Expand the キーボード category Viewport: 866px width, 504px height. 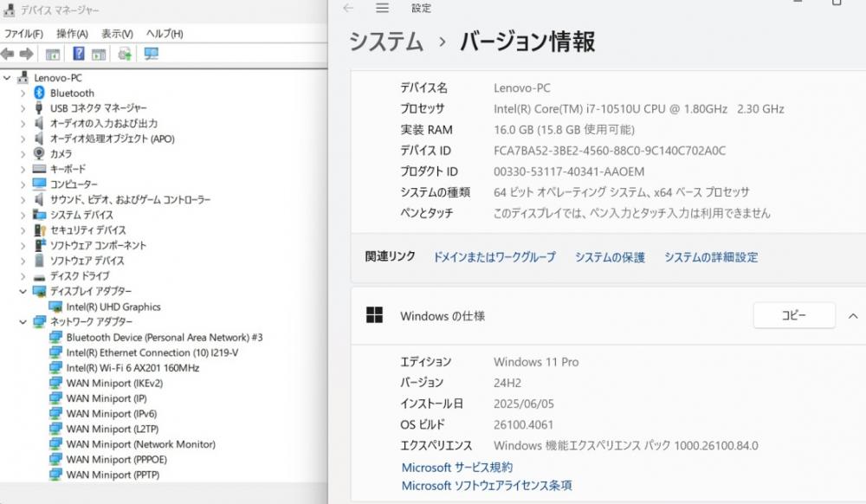point(23,170)
